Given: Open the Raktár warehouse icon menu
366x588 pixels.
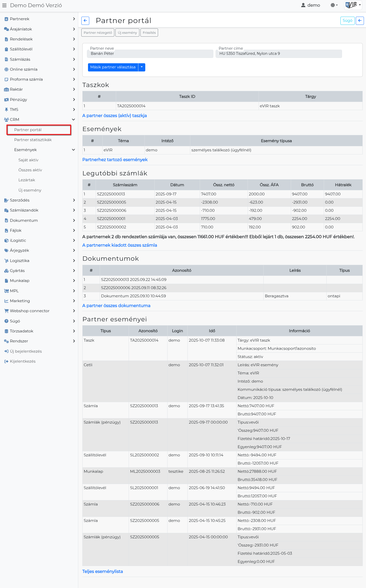Looking at the screenshot, I should click(x=6, y=89).
